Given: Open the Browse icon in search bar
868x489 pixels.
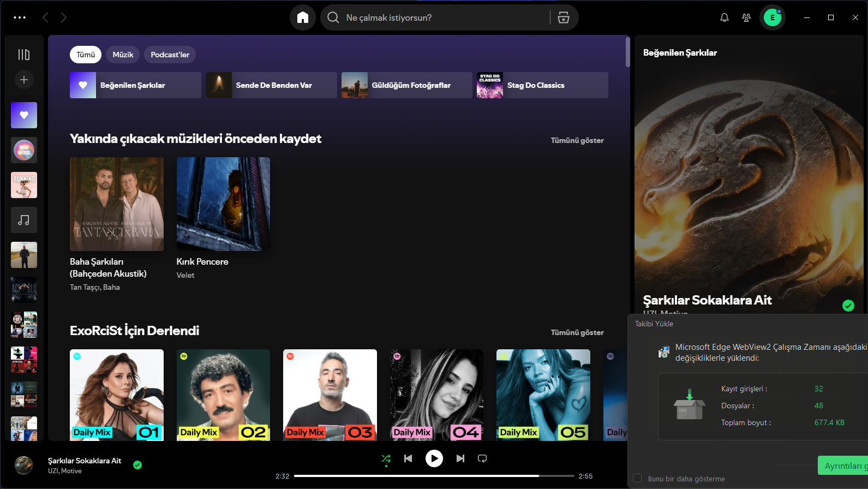Looking at the screenshot, I should [564, 17].
